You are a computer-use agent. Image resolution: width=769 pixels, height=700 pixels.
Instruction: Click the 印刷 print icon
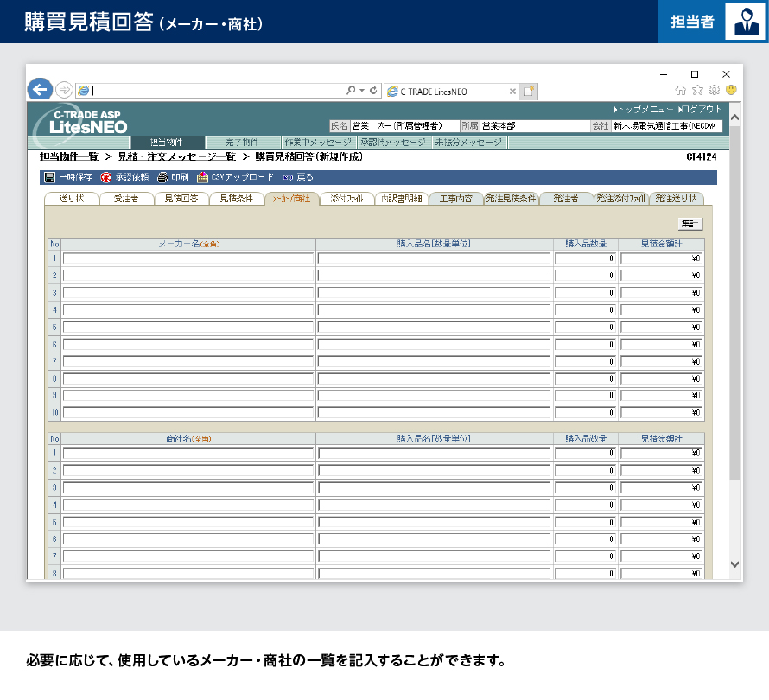(x=162, y=177)
